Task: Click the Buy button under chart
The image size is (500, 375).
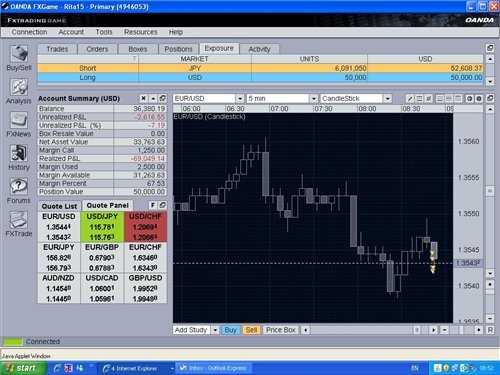Action: [x=230, y=330]
